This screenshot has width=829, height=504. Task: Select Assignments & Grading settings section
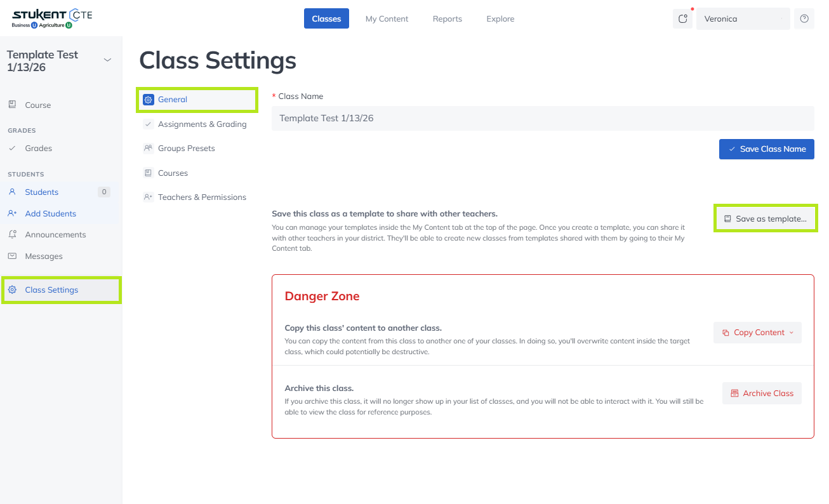click(x=202, y=124)
